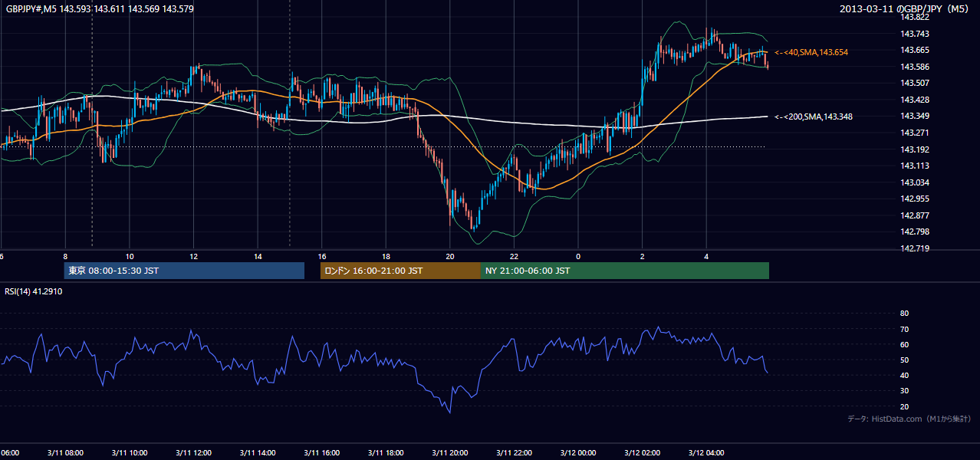Select the orange '<-<40,SMA,143.654' label
Screen dimensions: 980x460
click(811, 52)
